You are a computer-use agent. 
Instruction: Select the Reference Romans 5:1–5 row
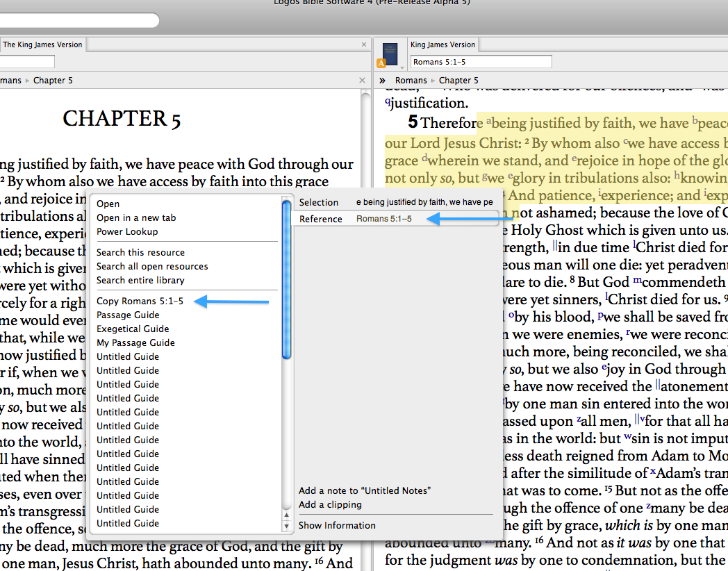[396, 219]
